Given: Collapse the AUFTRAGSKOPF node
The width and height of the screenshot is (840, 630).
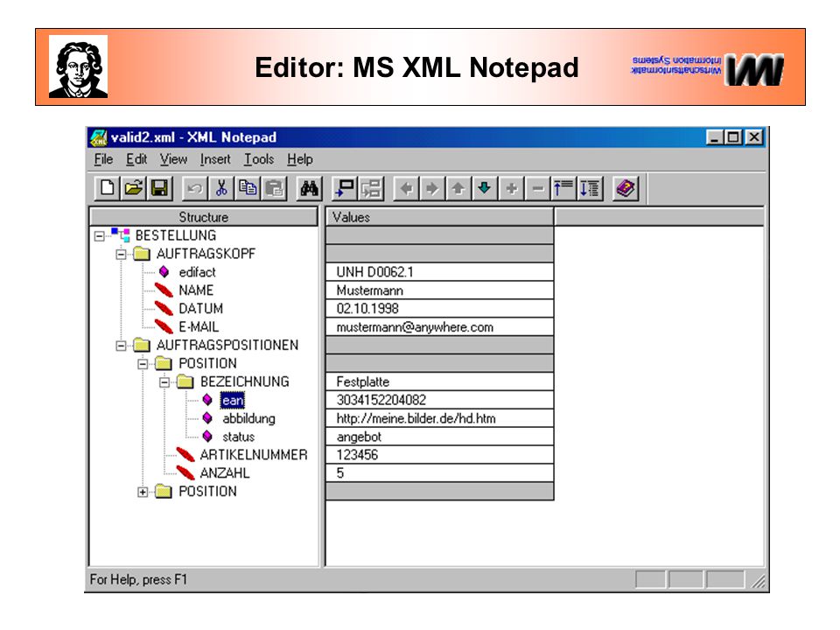Looking at the screenshot, I should point(121,254).
